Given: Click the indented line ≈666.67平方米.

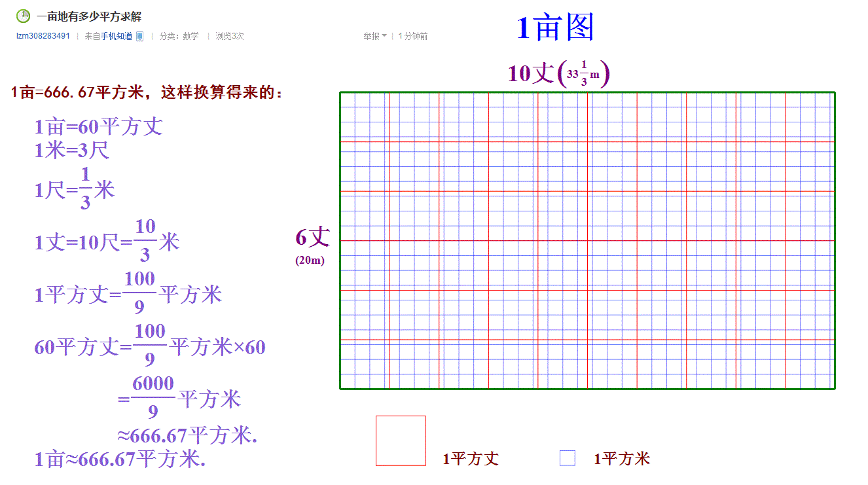Looking at the screenshot, I should (187, 435).
